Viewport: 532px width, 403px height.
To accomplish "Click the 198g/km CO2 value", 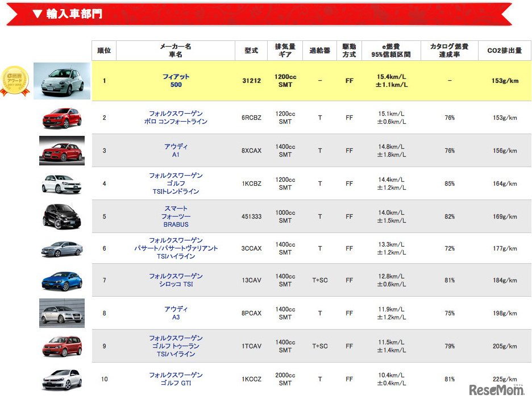I will [505, 313].
